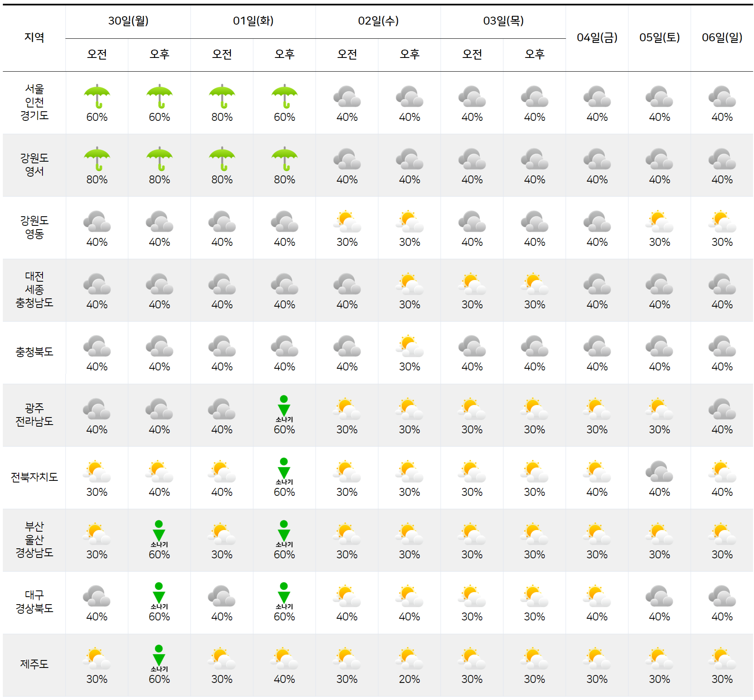The width and height of the screenshot is (754, 700).
Task: Click the 강원도 영동 region label
Action: (x=34, y=227)
